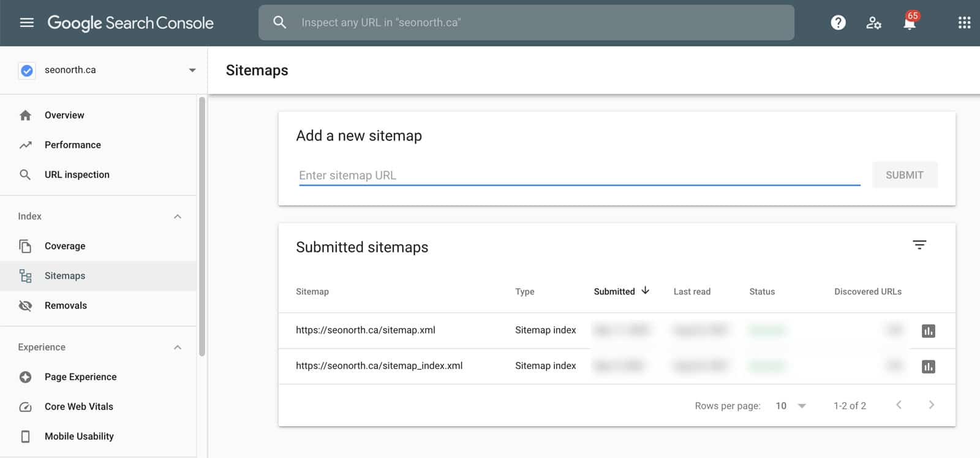Open the notifications bell with 65 badge
The height and width of the screenshot is (458, 980).
910,21
